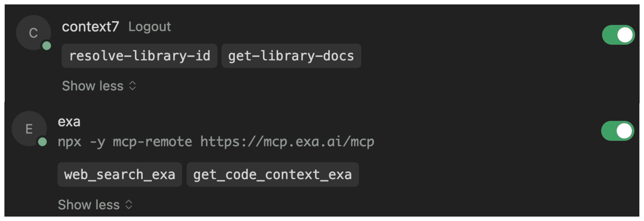Select the resolve-library-id tool chip
The image size is (644, 221).
[x=139, y=56]
